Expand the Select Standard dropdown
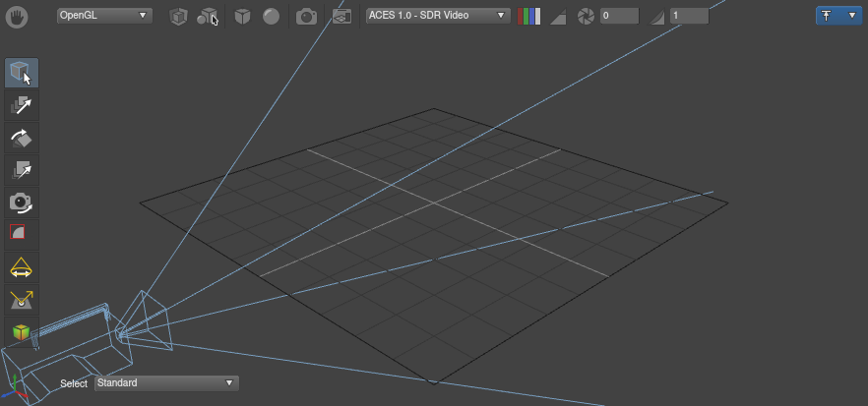The height and width of the screenshot is (406, 868). pos(166,383)
